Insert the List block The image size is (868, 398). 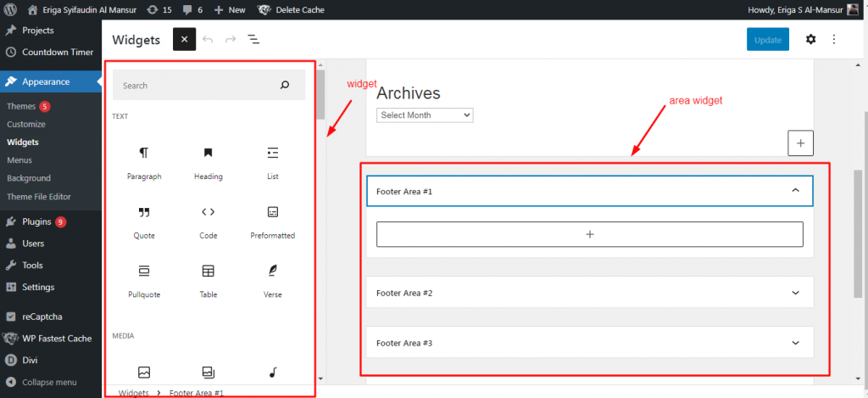(x=272, y=164)
